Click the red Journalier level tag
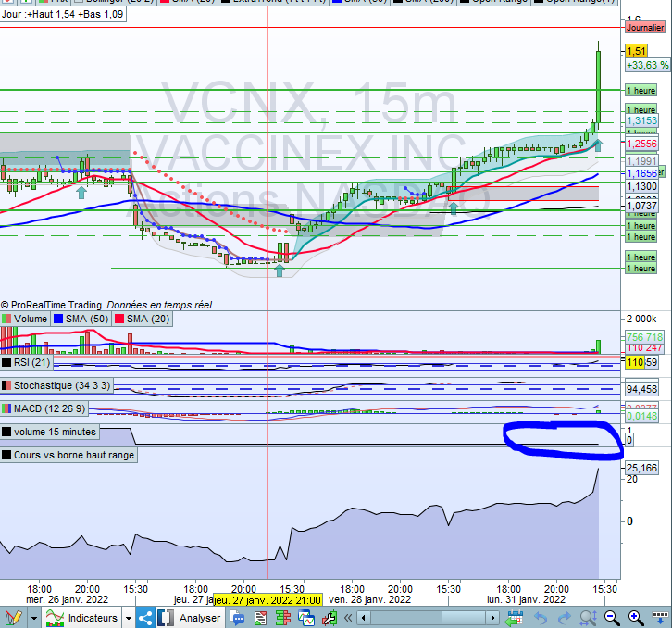The height and width of the screenshot is (628, 672). (x=645, y=28)
